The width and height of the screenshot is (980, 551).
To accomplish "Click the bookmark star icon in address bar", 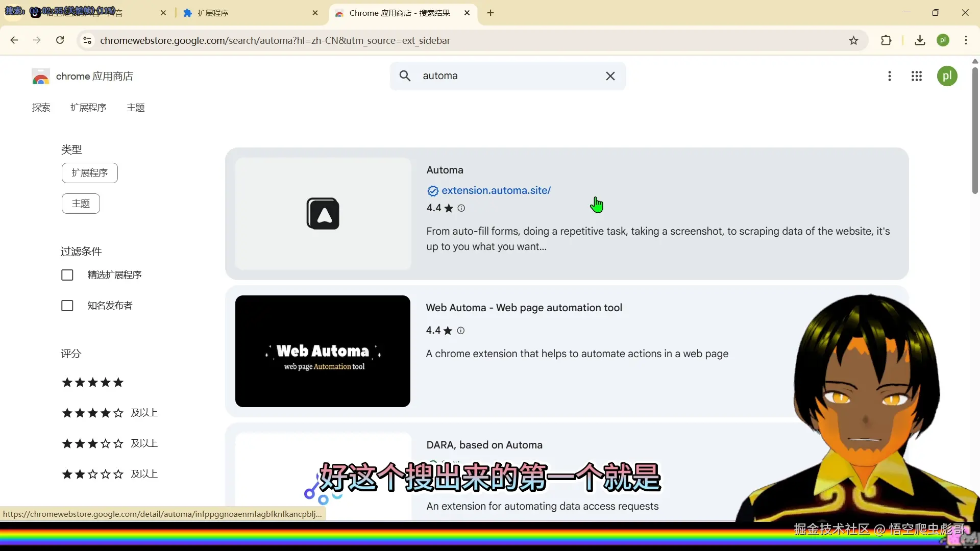I will pyautogui.click(x=853, y=40).
